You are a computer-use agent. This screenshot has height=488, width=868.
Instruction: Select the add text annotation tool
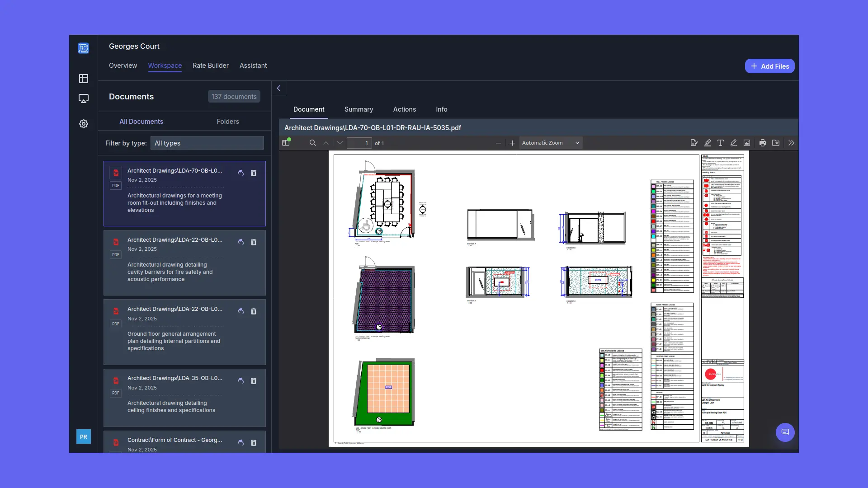(721, 143)
